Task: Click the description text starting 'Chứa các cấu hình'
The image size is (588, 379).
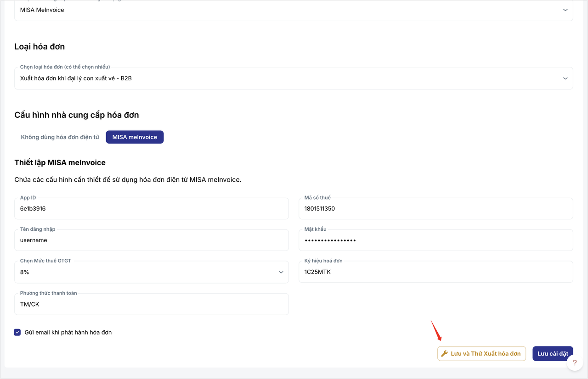Action: coord(128,180)
